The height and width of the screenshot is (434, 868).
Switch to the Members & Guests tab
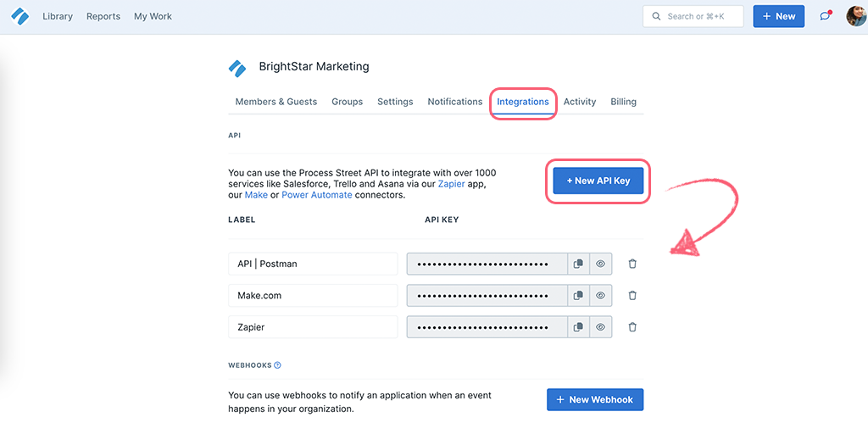[x=276, y=102]
